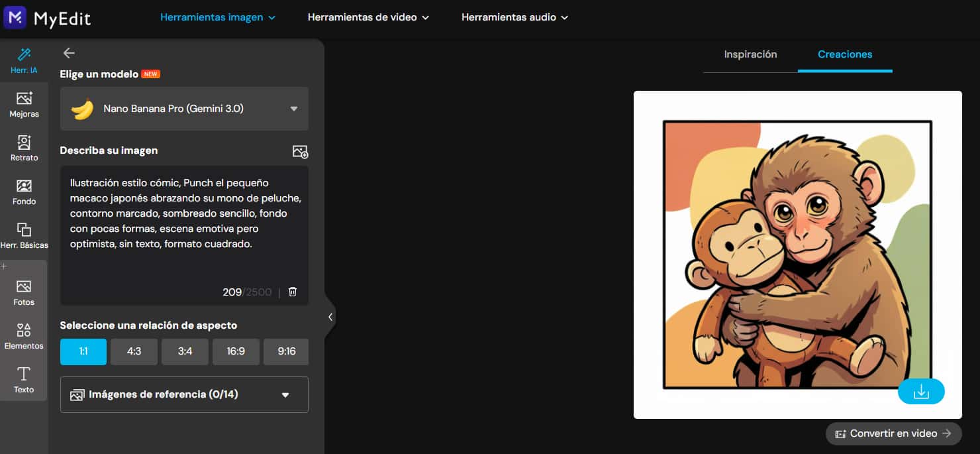Open the Mejoras panel
This screenshot has height=454, width=980.
pos(24,103)
